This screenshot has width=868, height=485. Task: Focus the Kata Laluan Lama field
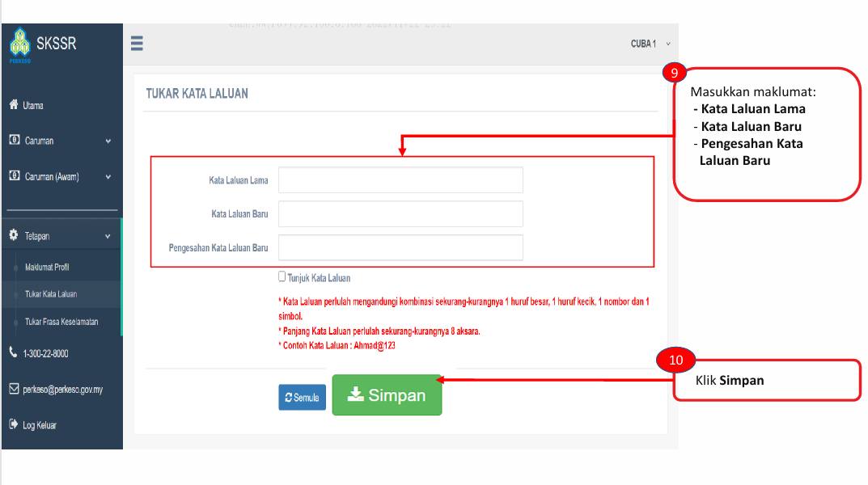[x=400, y=180]
